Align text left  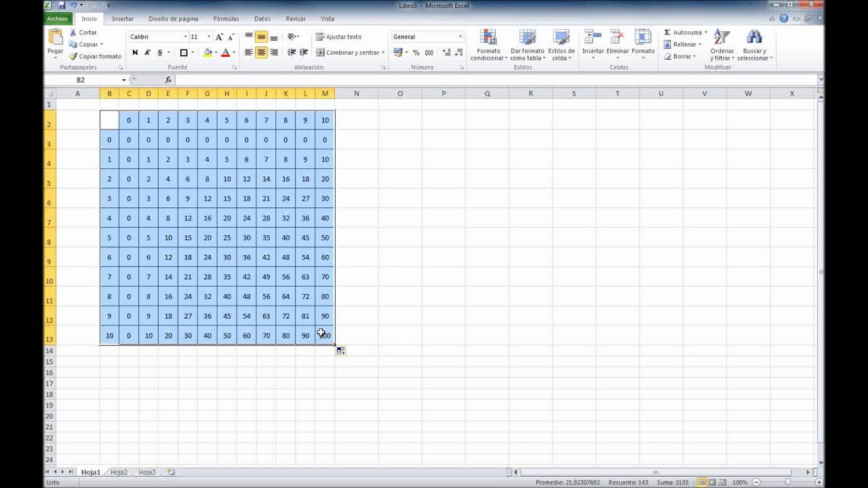249,52
